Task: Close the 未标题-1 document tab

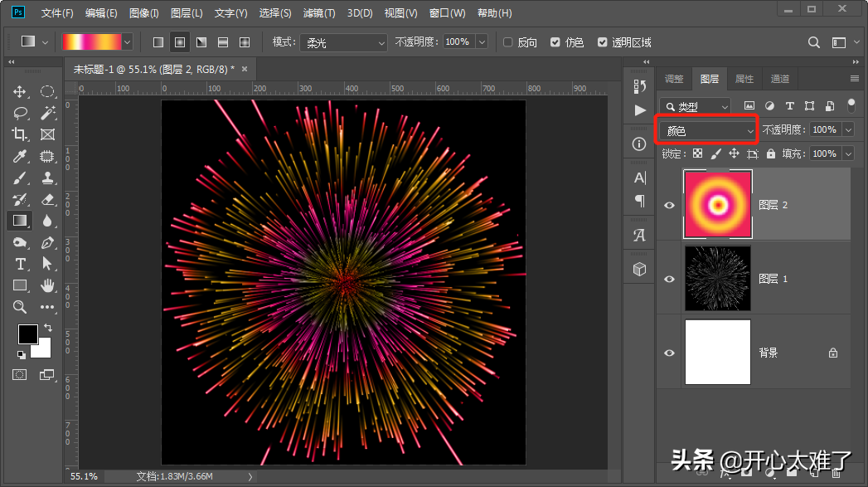Action: [x=245, y=69]
